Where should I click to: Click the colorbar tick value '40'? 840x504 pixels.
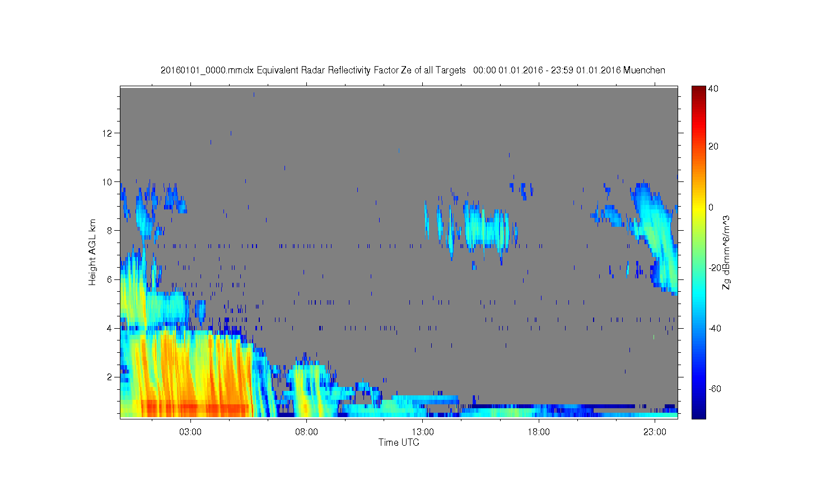[713, 89]
